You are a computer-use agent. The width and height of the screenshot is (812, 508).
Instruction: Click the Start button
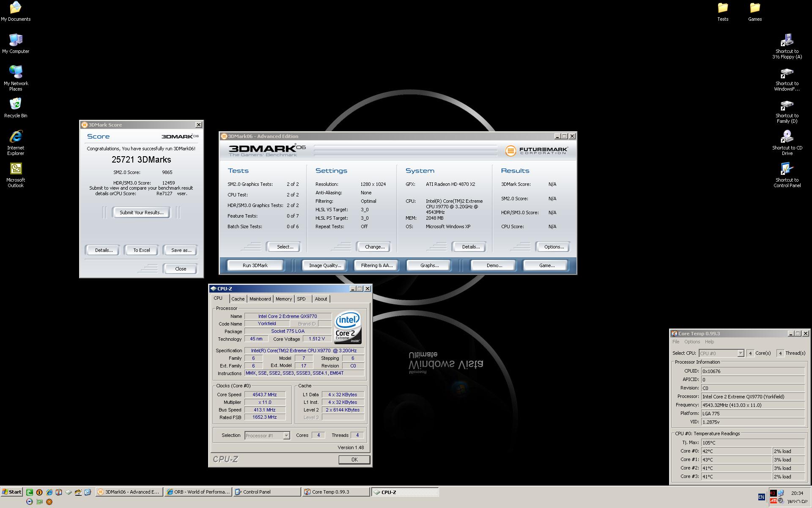[11, 492]
